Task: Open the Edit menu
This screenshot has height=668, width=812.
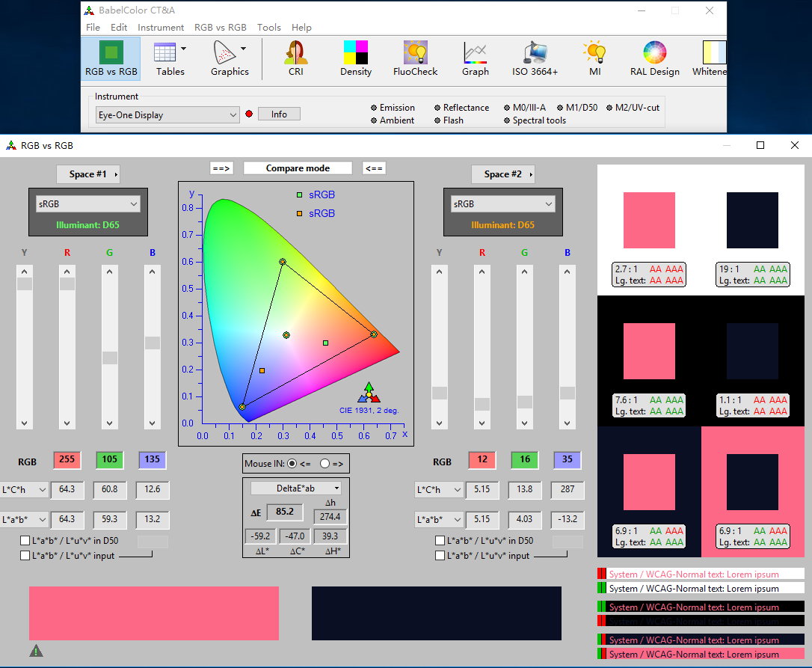Action: click(x=119, y=28)
